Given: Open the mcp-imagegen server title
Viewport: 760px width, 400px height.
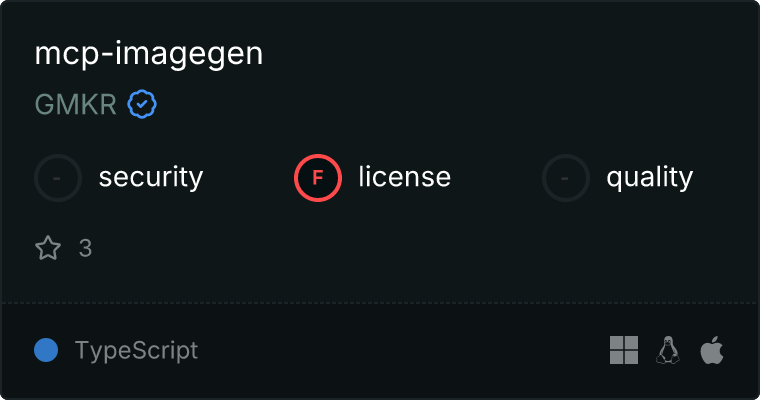Looking at the screenshot, I should click(149, 54).
